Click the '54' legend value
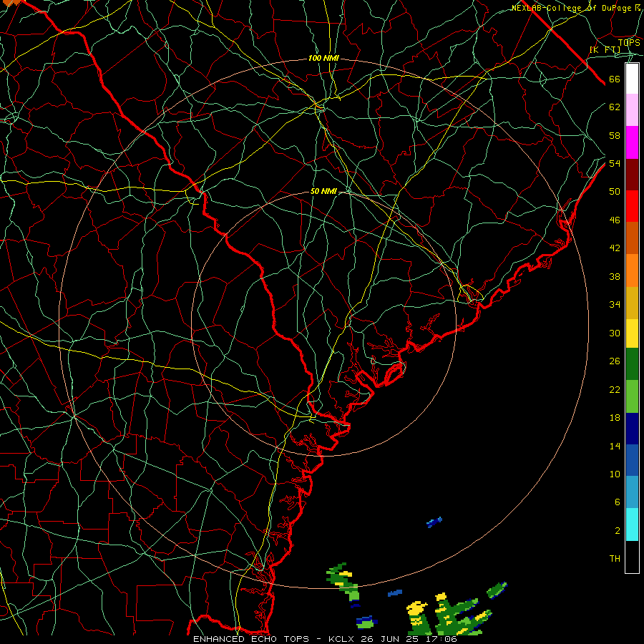644x644 pixels. pos(615,163)
